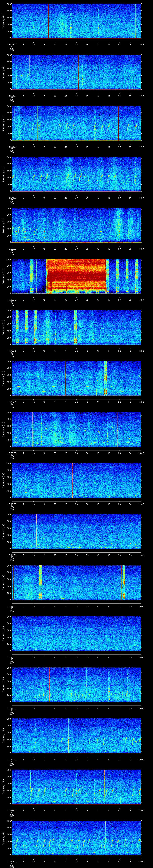Select the spectrogram panel starting at 13:16:00
The width and height of the screenshot is (153, 868).
click(x=77, y=787)
